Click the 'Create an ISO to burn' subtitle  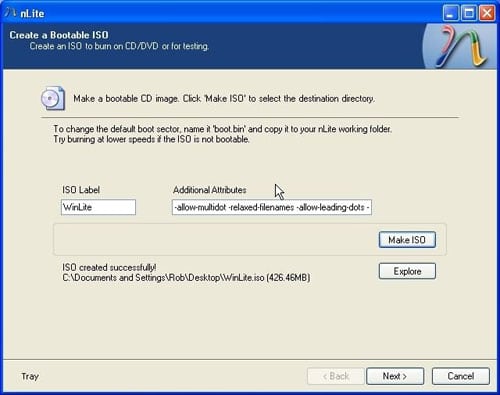click(x=119, y=46)
